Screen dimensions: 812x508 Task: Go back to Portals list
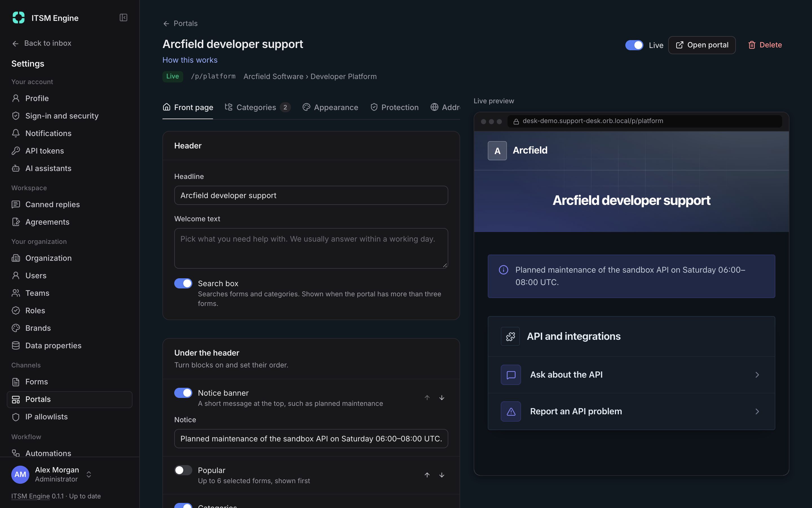pyautogui.click(x=180, y=23)
